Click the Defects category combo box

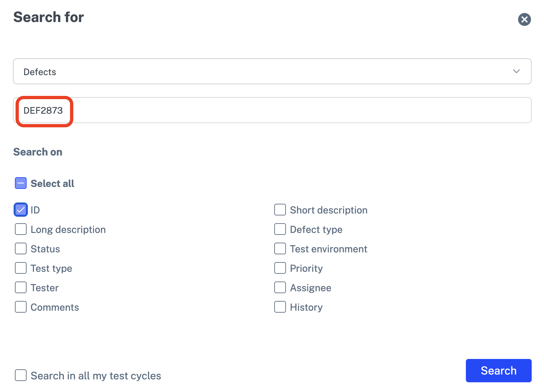coord(259,71)
